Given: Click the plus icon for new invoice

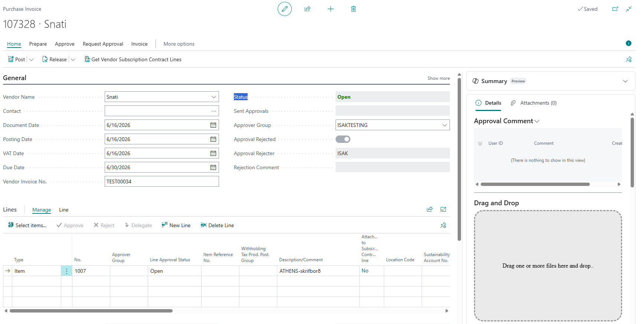Looking at the screenshot, I should (331, 9).
